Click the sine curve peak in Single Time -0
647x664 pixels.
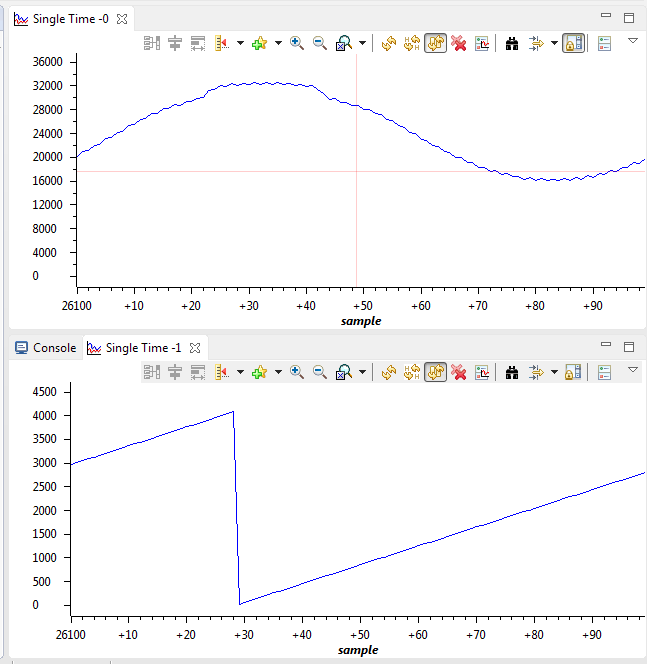(x=266, y=83)
